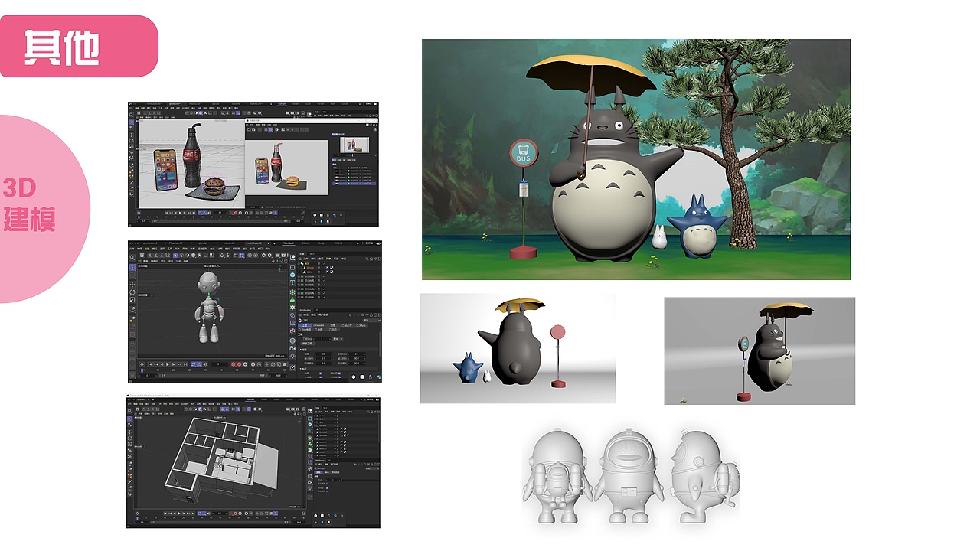Click current frame field in robot timeline

(219, 364)
